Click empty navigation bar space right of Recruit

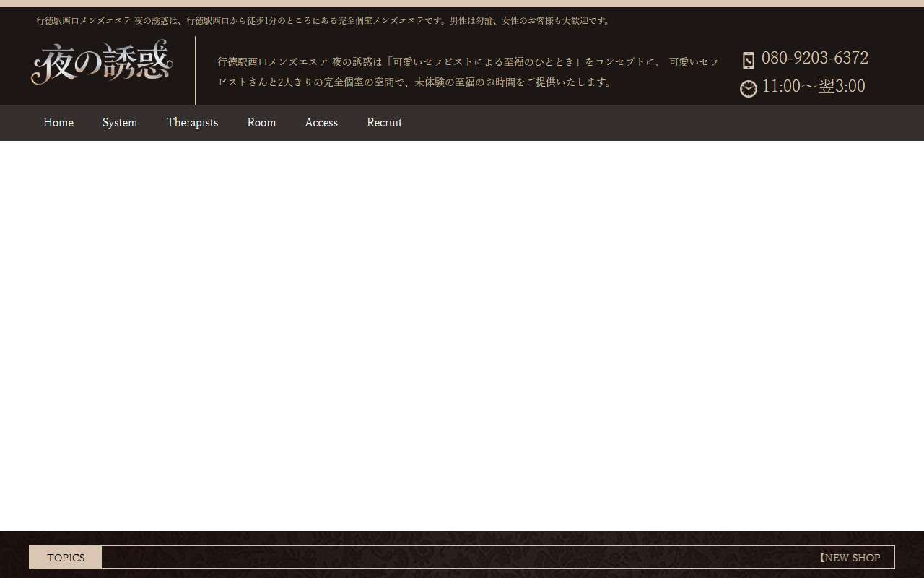coord(650,123)
